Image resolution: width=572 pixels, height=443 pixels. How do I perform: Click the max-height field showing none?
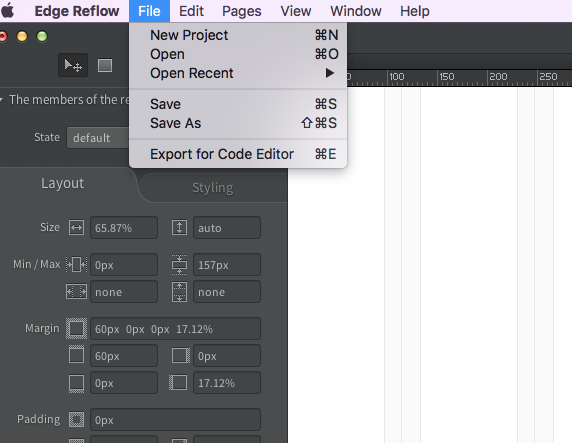coord(227,292)
